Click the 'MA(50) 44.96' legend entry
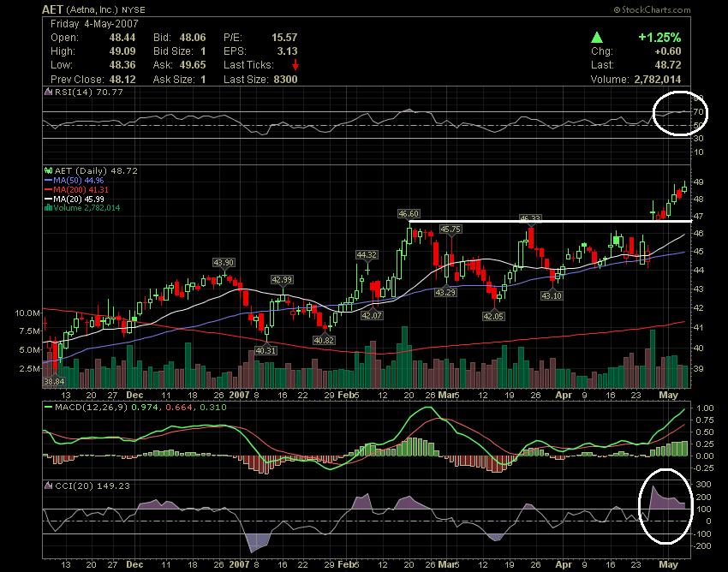The height and width of the screenshot is (572, 728). click(x=79, y=180)
